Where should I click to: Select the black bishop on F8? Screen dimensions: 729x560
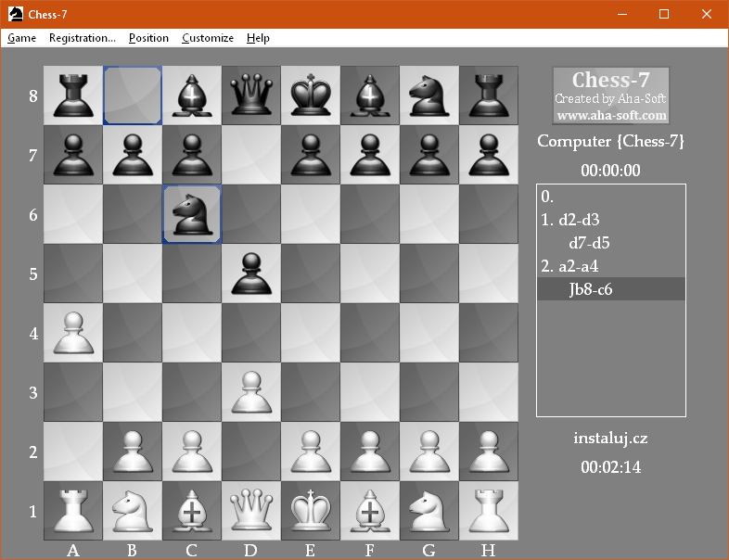370,95
